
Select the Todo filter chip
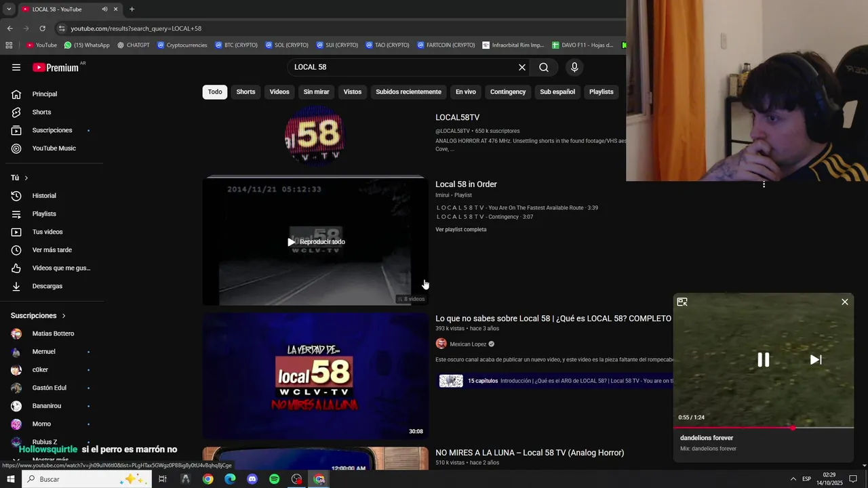[x=215, y=92]
